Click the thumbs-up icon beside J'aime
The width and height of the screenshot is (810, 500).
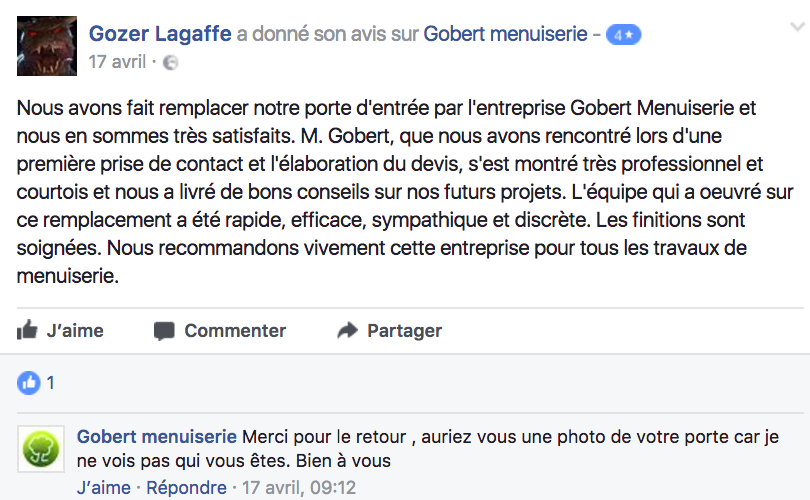pos(28,330)
